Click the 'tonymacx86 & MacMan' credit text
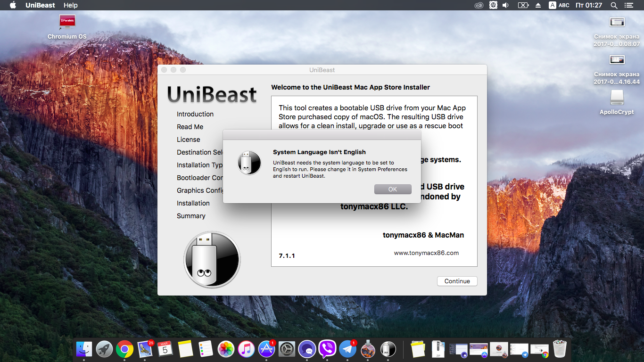The width and height of the screenshot is (644, 362). pos(423,235)
